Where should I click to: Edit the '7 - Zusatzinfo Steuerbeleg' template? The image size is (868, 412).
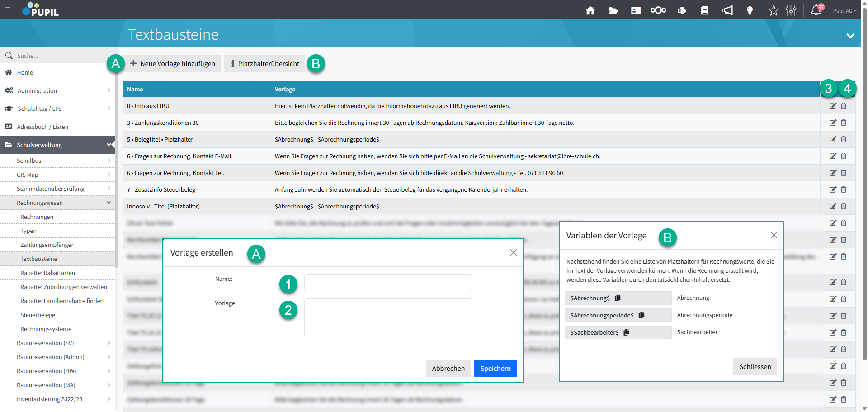point(833,189)
